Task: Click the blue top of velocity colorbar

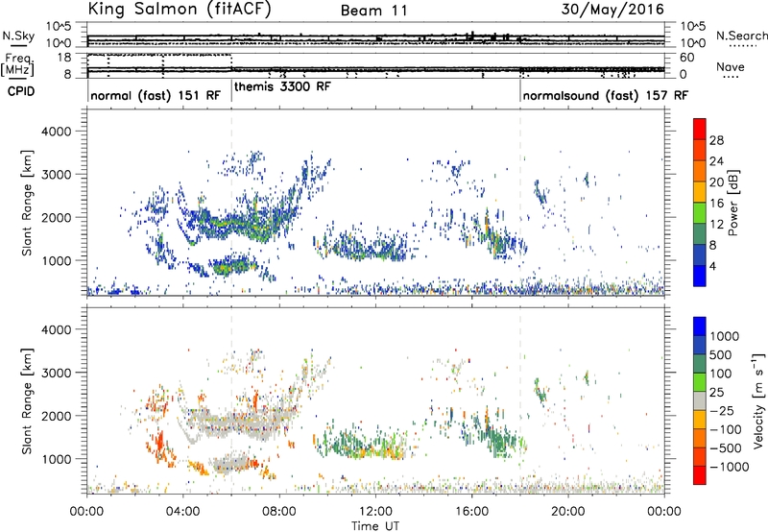Action: 700,326
